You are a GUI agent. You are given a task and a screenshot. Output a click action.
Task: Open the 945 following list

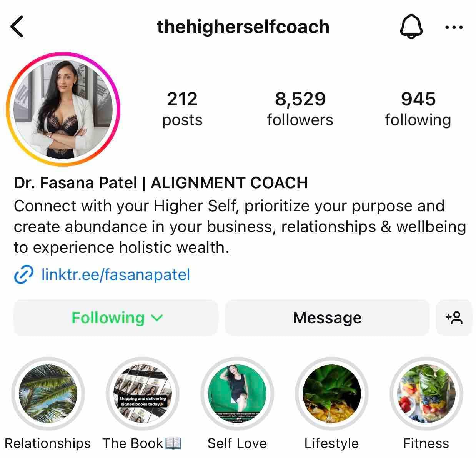pos(418,109)
